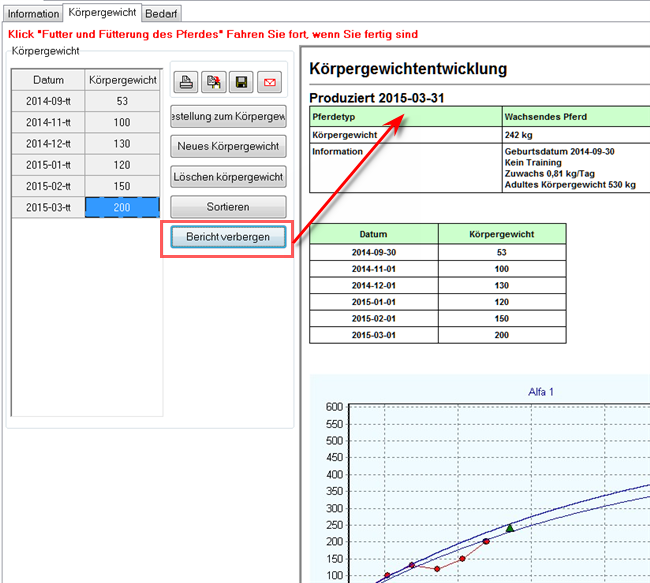The width and height of the screenshot is (650, 583).
Task: Click '242 kg' value in report
Action: coord(519,135)
